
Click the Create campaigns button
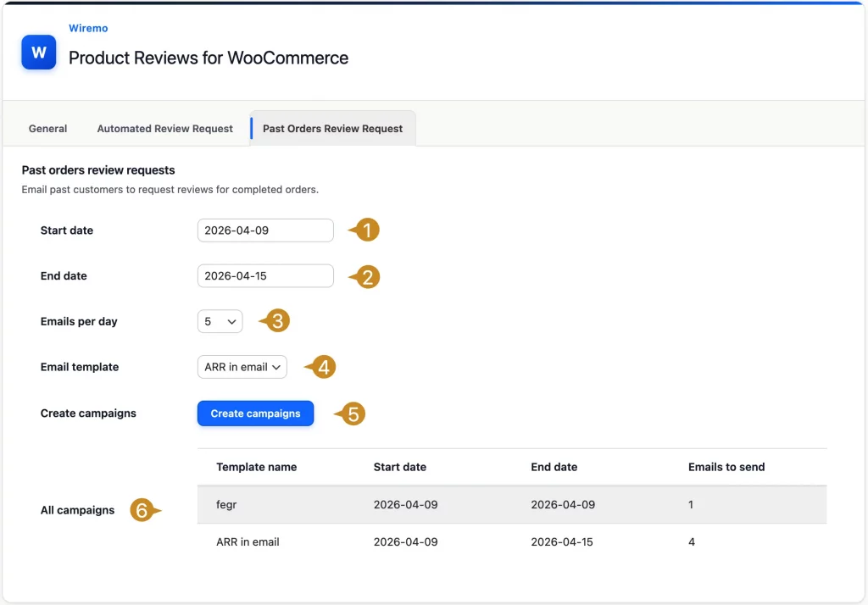tap(255, 413)
